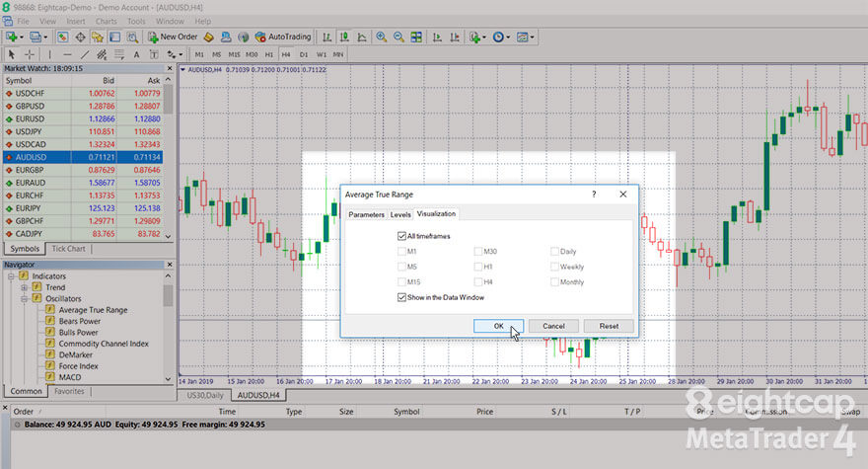This screenshot has width=868, height=469.
Task: Tick the Monthly timeframe checkbox
Action: coord(554,281)
